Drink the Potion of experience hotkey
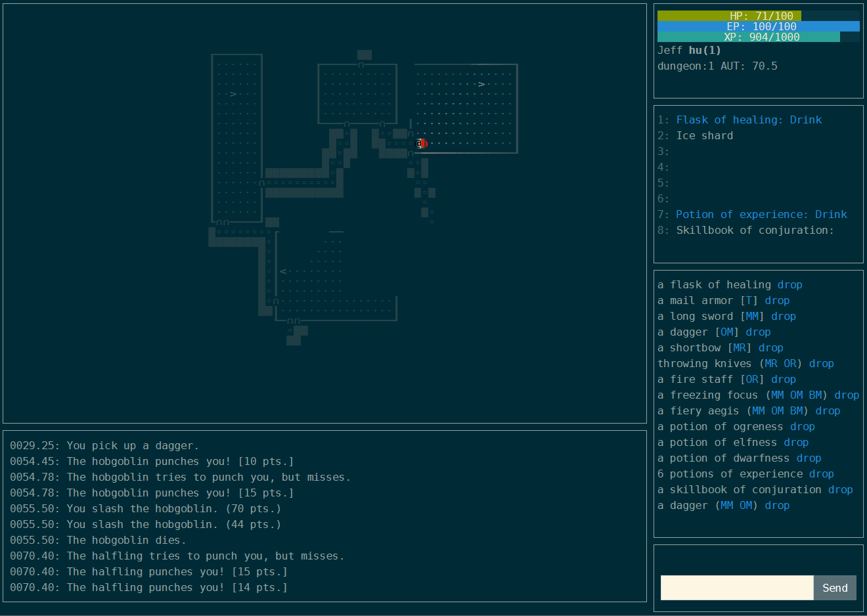The height and width of the screenshot is (616, 867). point(761,214)
